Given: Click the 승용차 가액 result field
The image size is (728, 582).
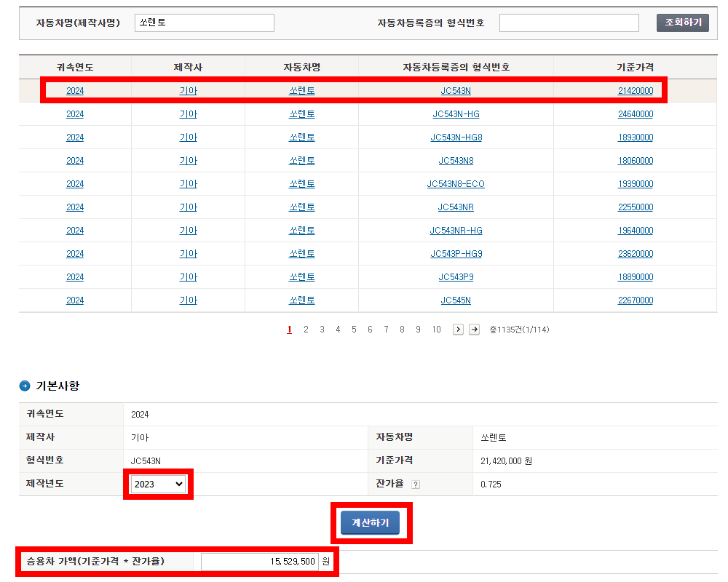Looking at the screenshot, I should [260, 562].
